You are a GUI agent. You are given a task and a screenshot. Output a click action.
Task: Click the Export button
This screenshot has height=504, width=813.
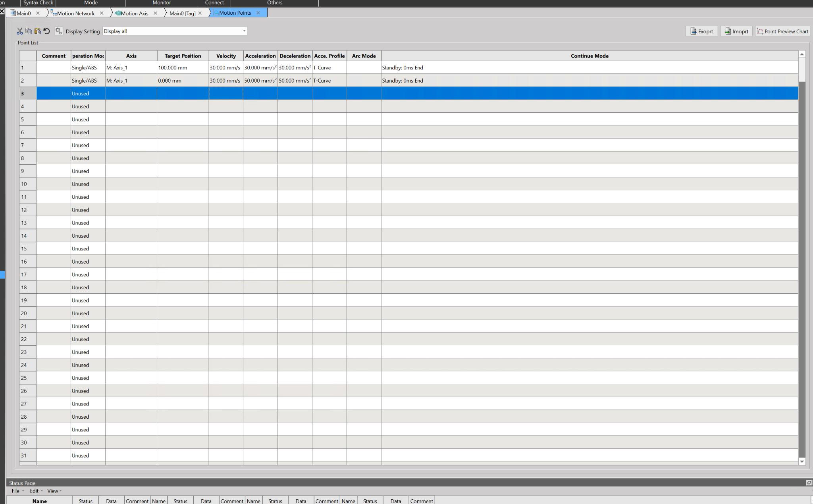click(701, 31)
